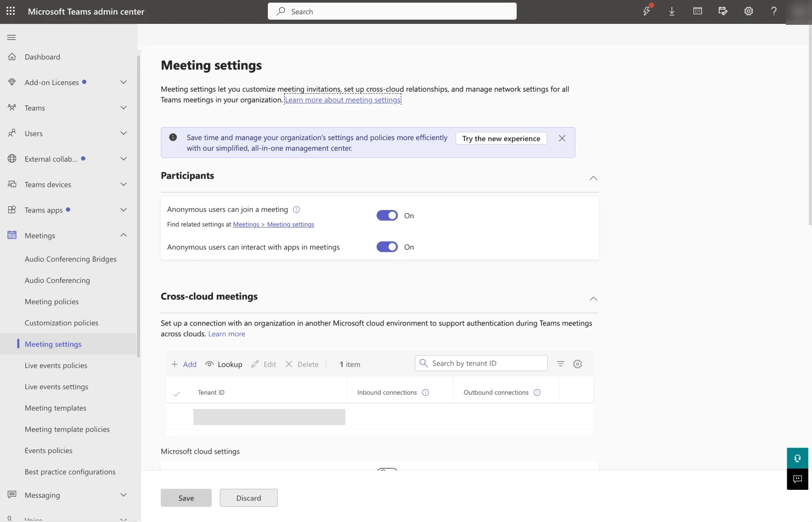Expand the Add-on Licenses menu chevron
This screenshot has width=812, height=522.
click(x=124, y=82)
